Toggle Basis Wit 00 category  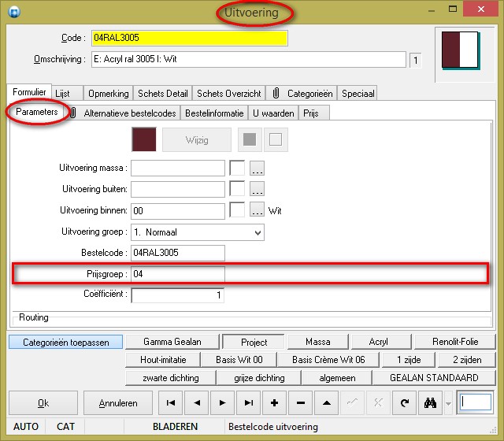coord(239,360)
